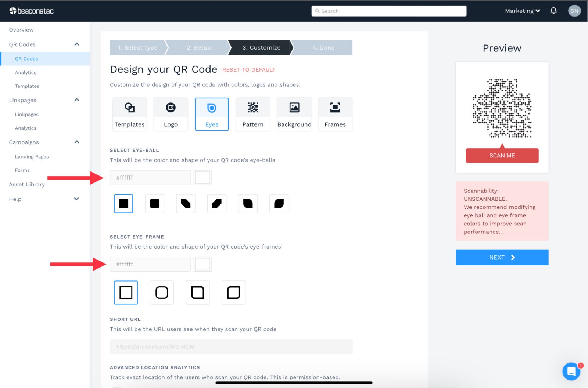Open the eye-ball color swatch picker
Image resolution: width=588 pixels, height=388 pixels.
click(202, 177)
